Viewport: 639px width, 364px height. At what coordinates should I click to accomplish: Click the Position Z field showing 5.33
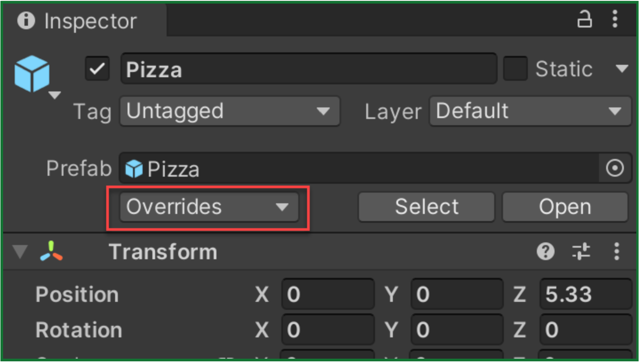click(585, 294)
